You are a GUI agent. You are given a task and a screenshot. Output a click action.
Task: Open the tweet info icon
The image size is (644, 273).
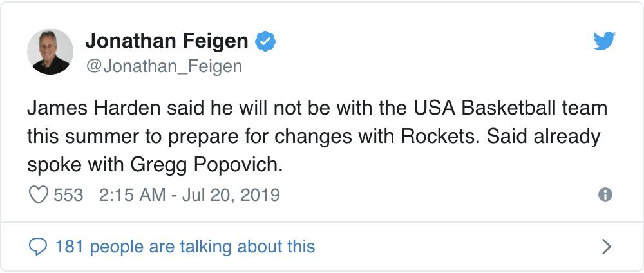(605, 195)
